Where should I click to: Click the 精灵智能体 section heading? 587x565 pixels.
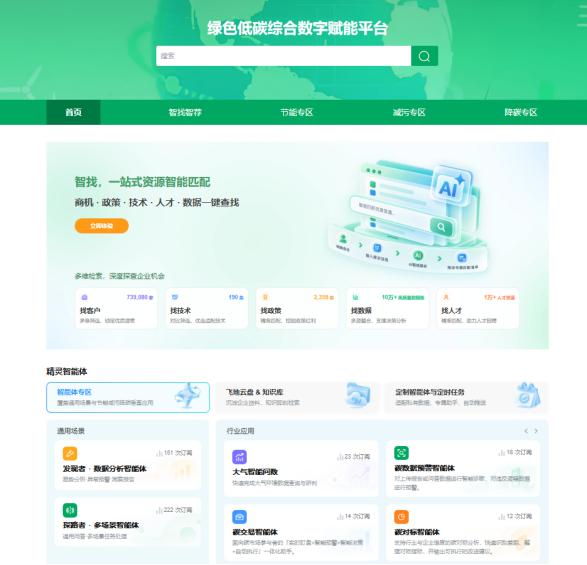tap(67, 371)
